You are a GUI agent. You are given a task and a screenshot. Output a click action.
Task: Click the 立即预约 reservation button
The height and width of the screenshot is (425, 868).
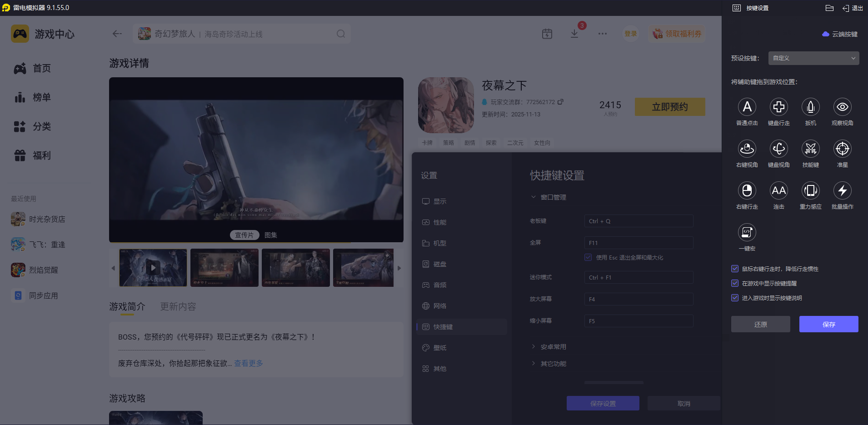669,106
